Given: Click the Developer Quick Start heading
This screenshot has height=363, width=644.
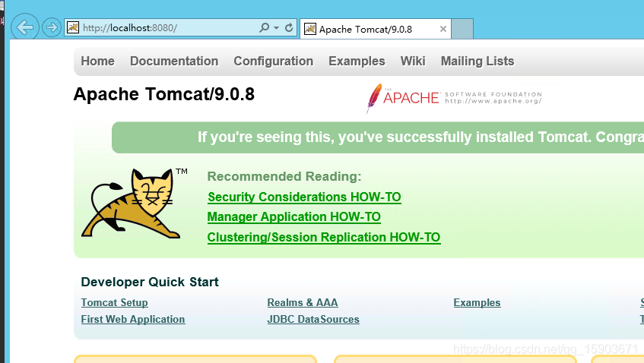Looking at the screenshot, I should click(150, 282).
